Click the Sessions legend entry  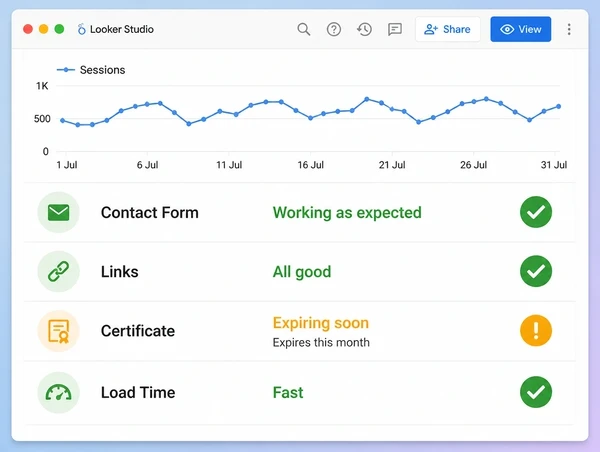coord(91,70)
